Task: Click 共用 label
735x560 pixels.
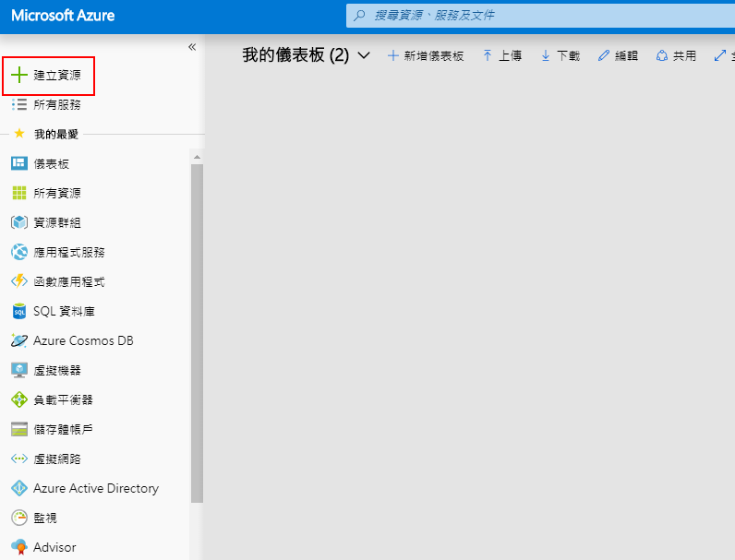Action: [684, 55]
